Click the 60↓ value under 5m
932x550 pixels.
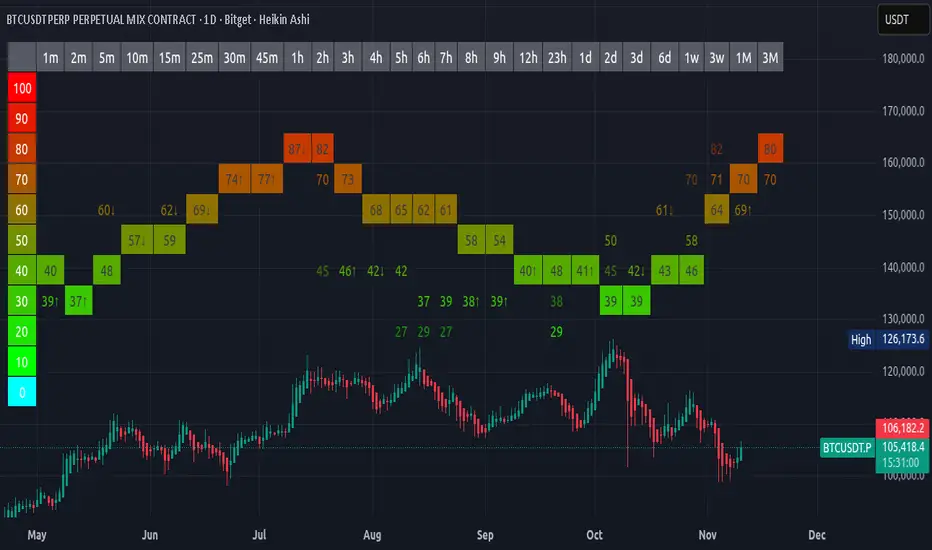(x=106, y=210)
